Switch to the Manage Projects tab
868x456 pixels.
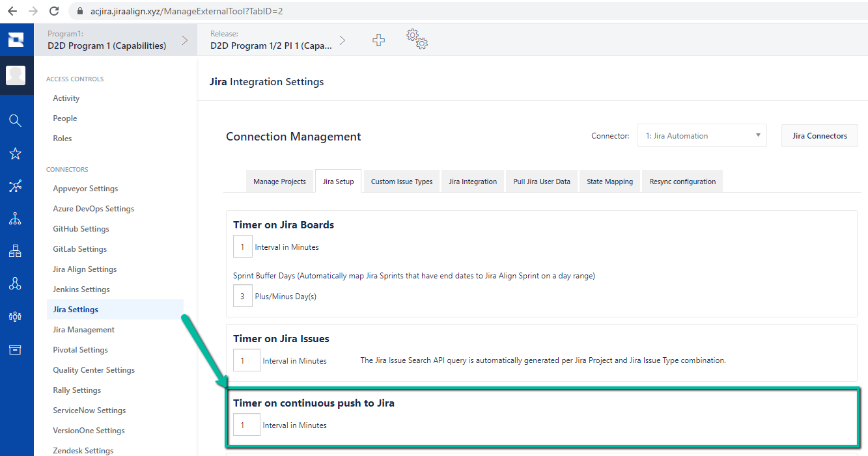tap(279, 181)
